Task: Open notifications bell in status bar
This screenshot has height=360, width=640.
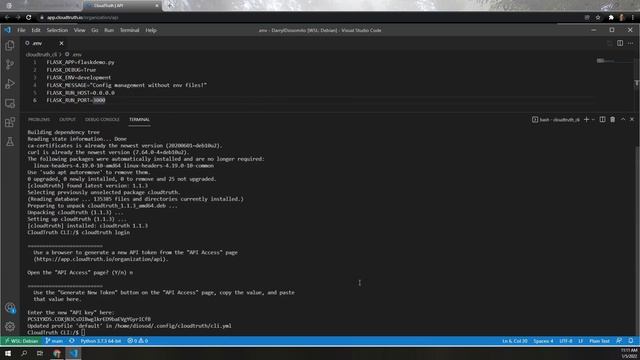Action: point(631,341)
